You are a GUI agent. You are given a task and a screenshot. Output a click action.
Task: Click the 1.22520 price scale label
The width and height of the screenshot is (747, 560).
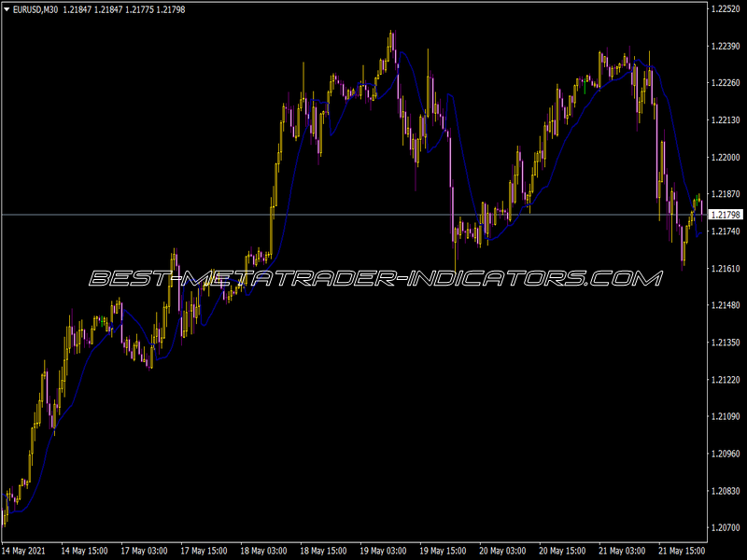726,9
